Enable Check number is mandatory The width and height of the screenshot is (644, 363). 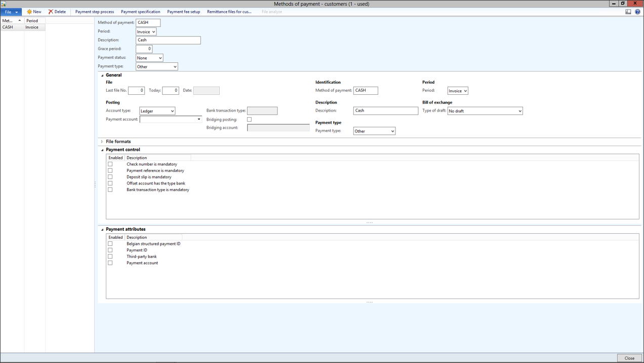[x=110, y=164]
